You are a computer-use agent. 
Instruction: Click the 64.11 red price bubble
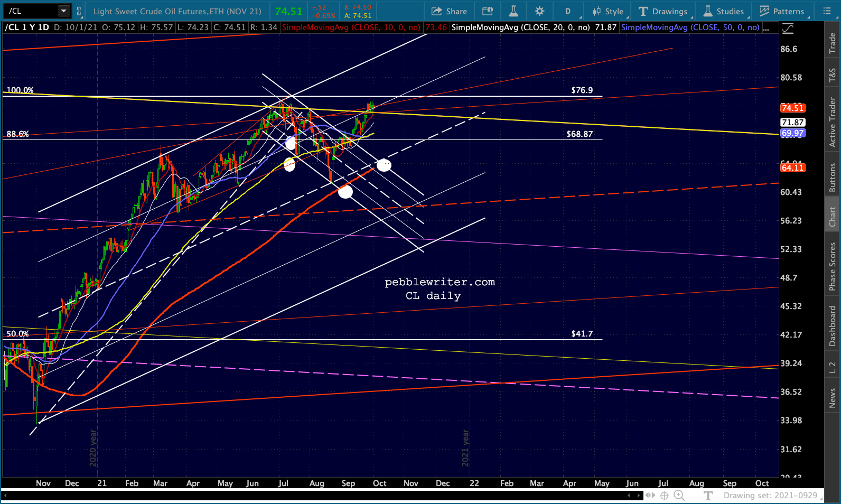coord(792,168)
